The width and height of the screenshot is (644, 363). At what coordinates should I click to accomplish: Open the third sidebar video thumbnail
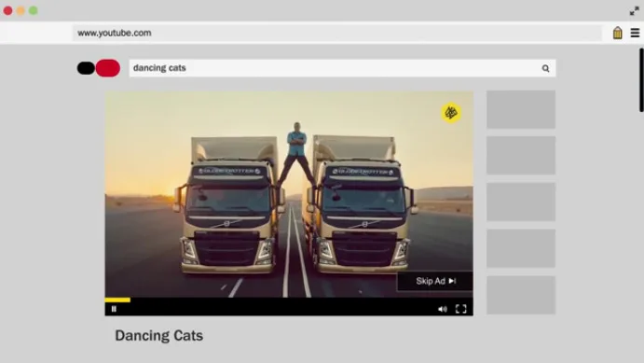tap(521, 202)
